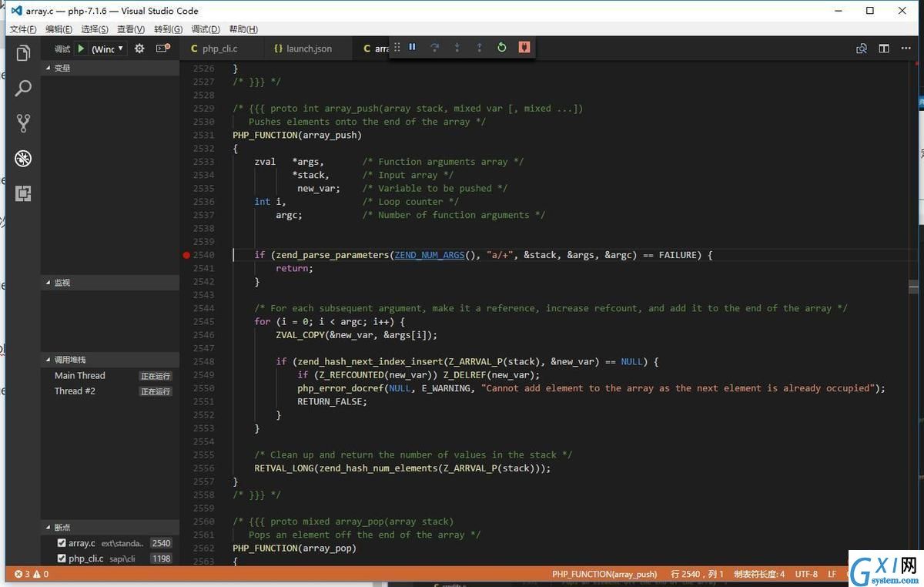Click 行 2540, 列 1 in the status bar
The height and width of the screenshot is (587, 924).
(697, 574)
